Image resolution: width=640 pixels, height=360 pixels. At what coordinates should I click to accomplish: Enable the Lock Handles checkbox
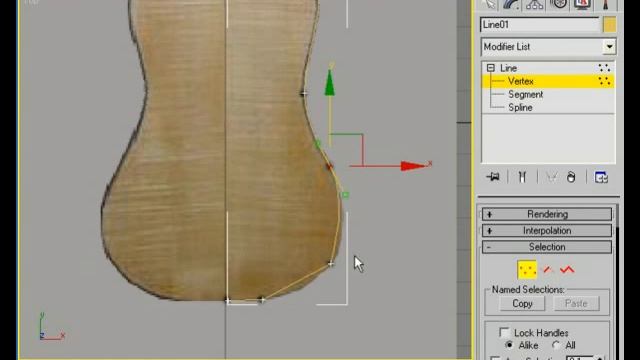(504, 332)
